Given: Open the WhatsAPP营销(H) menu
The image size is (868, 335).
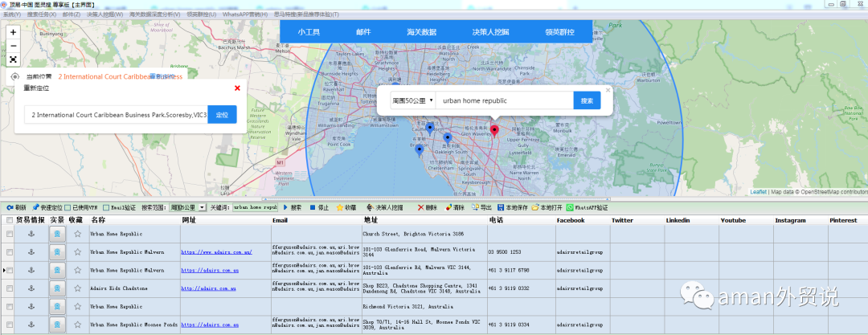Looking at the screenshot, I should click(245, 14).
